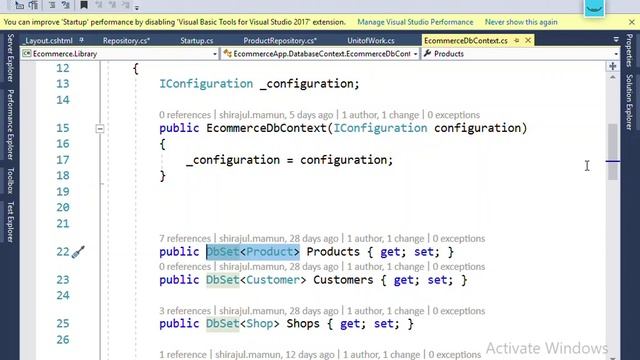Screen dimensions: 640x360
Task: Click the comment out selected lines icon
Action: click(x=52, y=5)
